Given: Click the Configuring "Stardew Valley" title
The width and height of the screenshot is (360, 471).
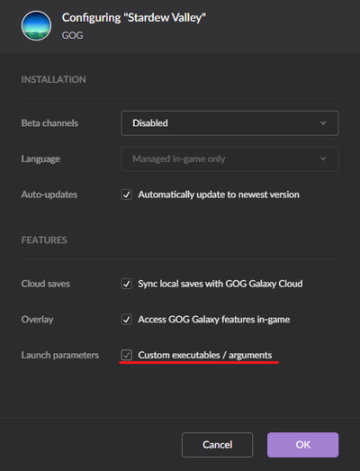Looking at the screenshot, I should pos(134,18).
